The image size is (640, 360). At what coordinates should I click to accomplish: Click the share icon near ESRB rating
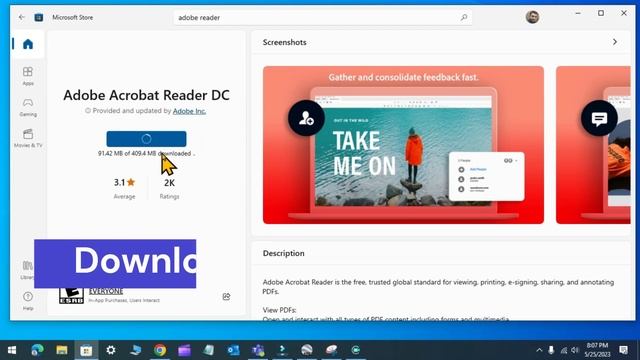tap(226, 297)
